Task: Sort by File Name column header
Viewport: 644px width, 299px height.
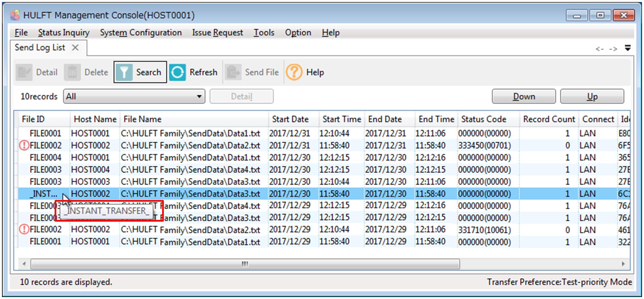Action: coord(194,119)
